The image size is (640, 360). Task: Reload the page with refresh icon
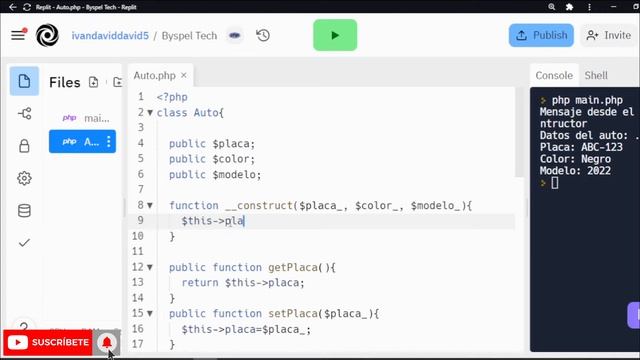(27, 7)
